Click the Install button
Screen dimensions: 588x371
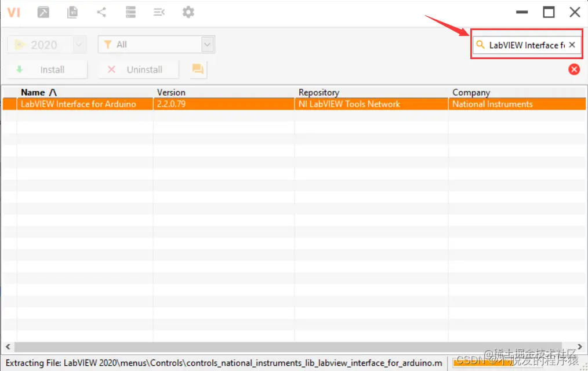coord(47,70)
